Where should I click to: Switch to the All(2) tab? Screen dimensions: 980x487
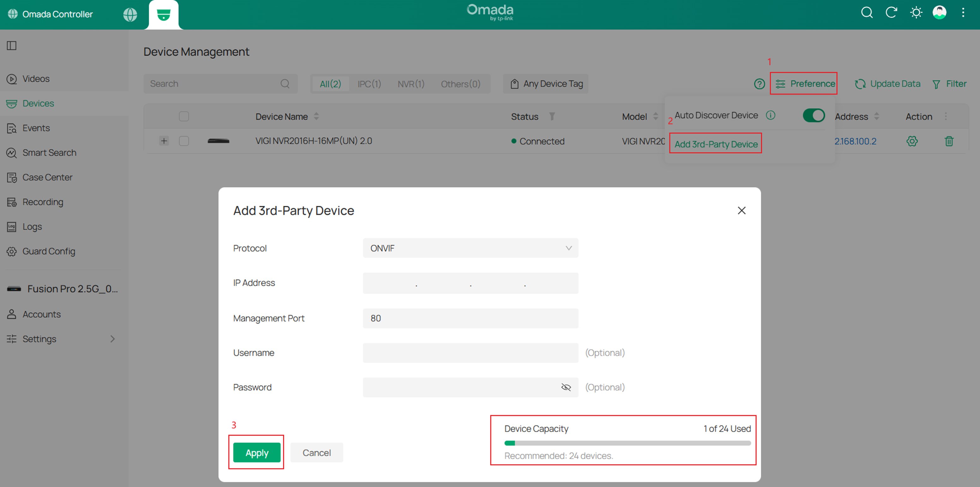(x=330, y=84)
